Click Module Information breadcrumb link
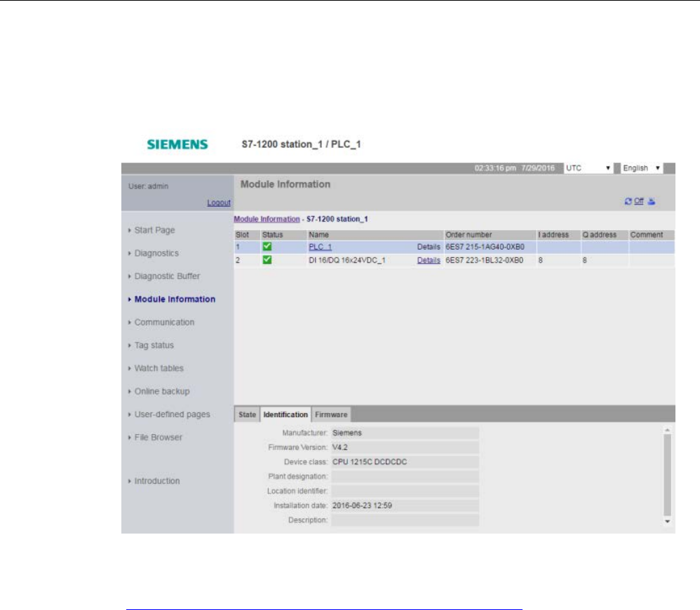 pyautogui.click(x=267, y=219)
